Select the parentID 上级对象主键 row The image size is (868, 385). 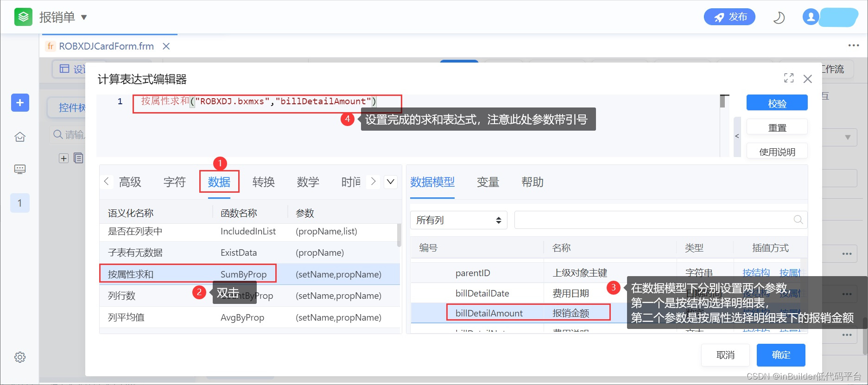click(x=608, y=273)
